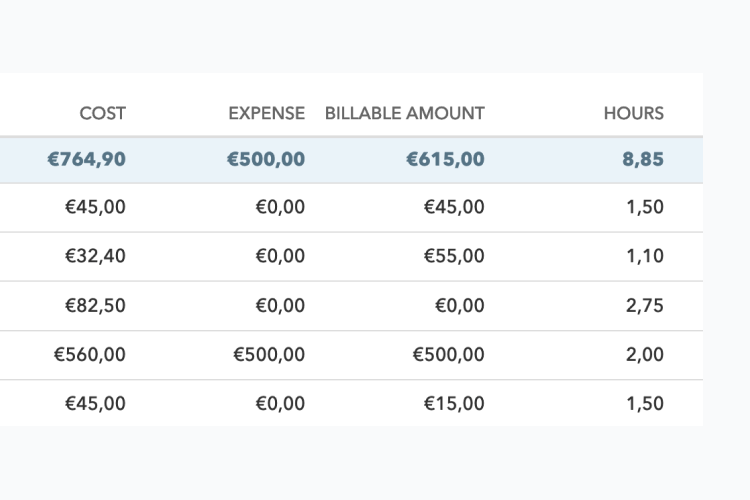Select the 2,75 hours cell

click(645, 305)
